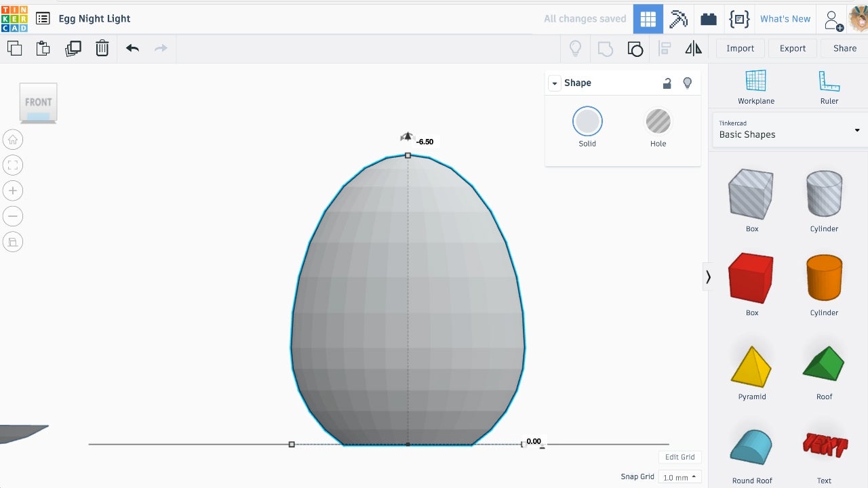Set shape to Hole
The height and width of the screenshot is (488, 868).
pos(658,122)
